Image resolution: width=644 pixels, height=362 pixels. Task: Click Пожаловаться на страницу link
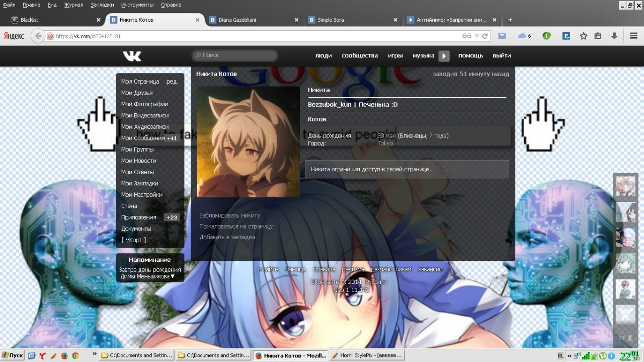click(236, 227)
